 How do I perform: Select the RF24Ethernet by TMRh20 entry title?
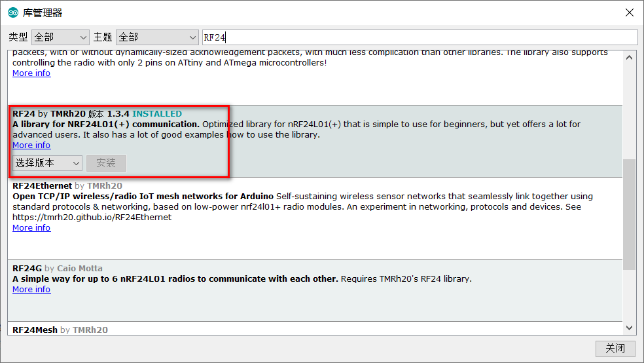[67, 186]
